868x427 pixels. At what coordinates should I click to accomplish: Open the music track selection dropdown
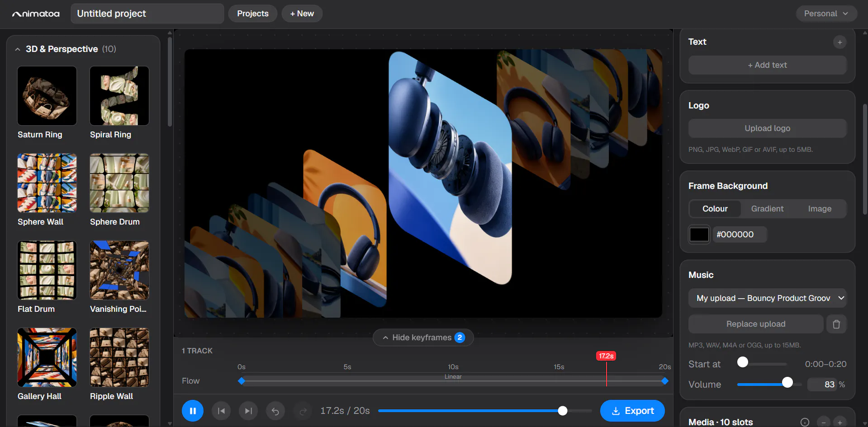pos(768,298)
